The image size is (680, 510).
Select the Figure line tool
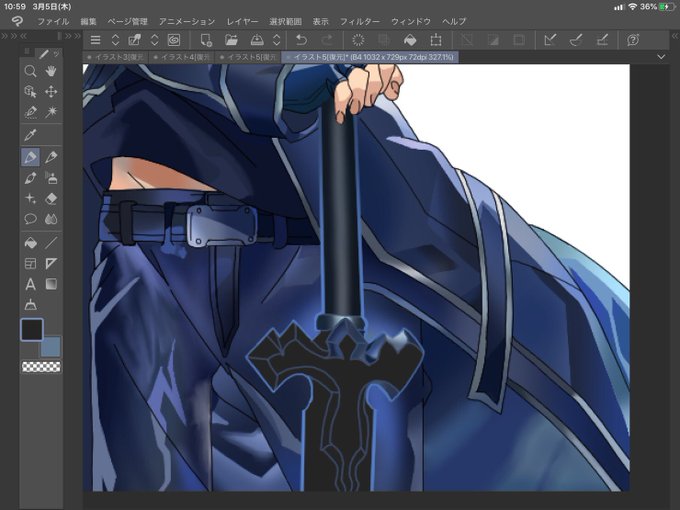(x=51, y=243)
